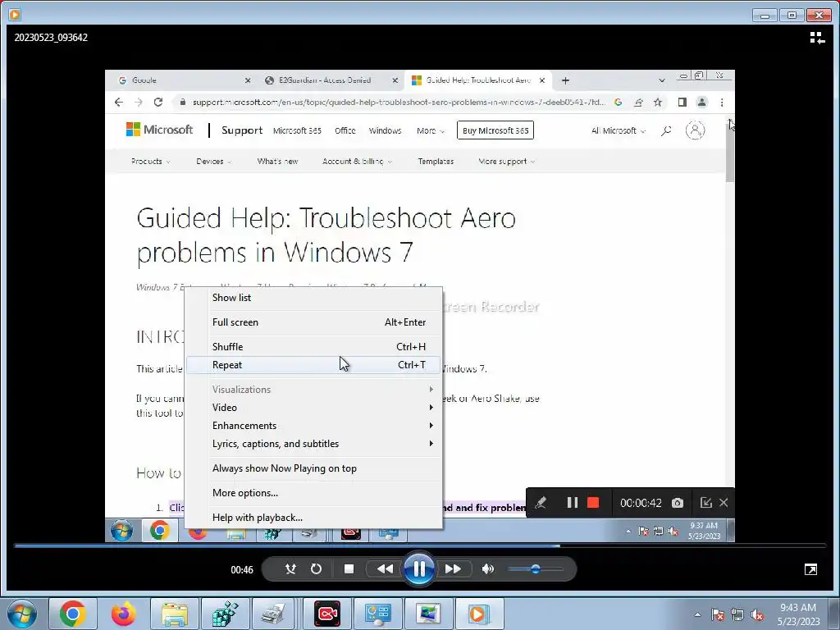
Task: Click the playback seek bar
Action: [419, 546]
